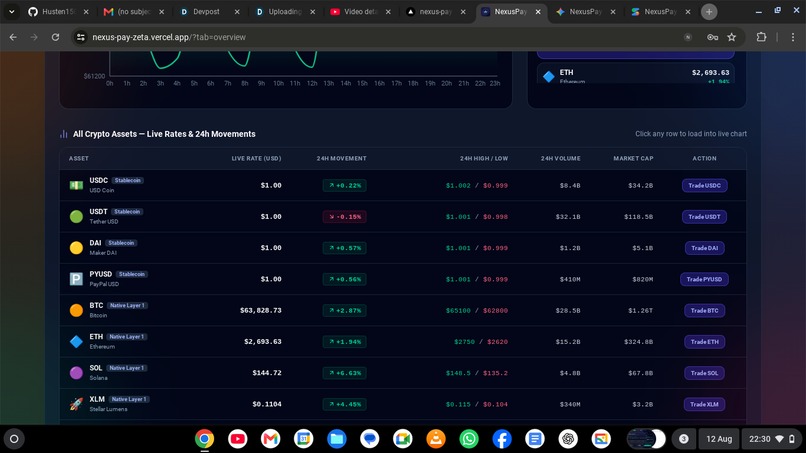Select the SOL purple circle icon
The image size is (806, 453).
76,373
